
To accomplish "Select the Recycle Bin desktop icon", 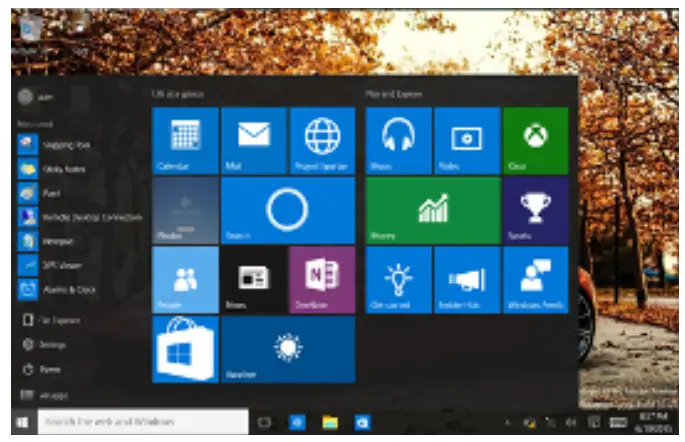I will click(30, 35).
